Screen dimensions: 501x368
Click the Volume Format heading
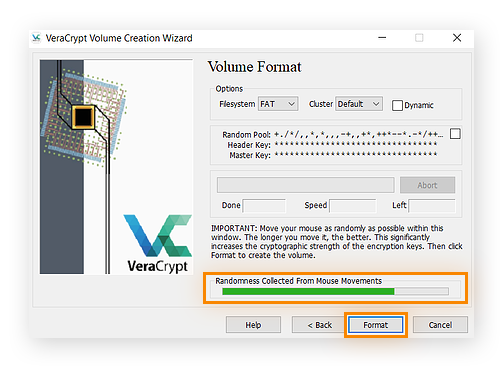click(255, 67)
